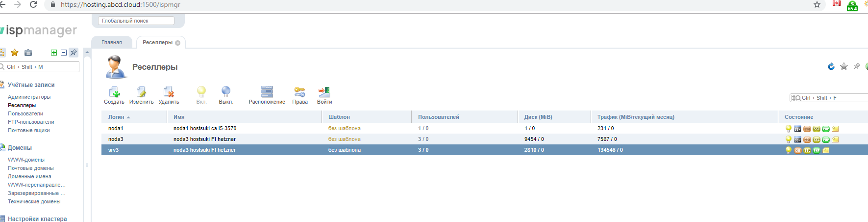
Task: Click the PHP status icon in srv3 row
Action: pos(817,150)
